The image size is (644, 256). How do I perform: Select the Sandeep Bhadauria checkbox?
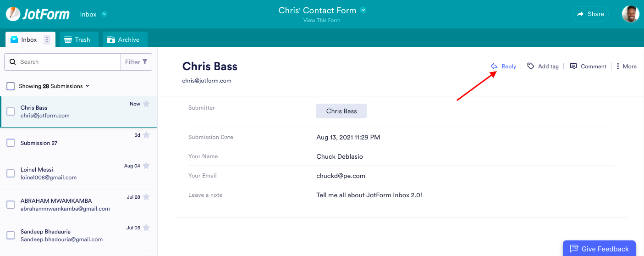point(11,235)
